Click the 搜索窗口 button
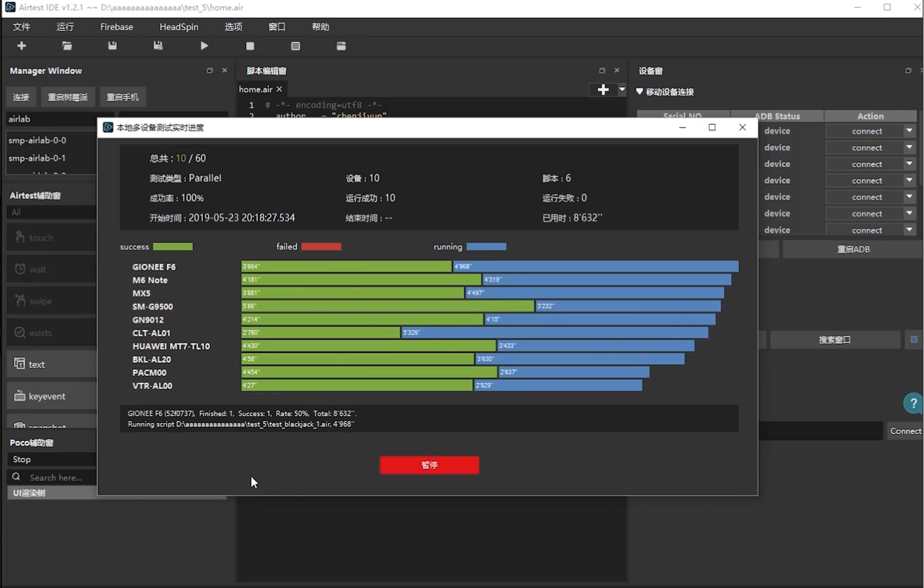This screenshot has width=924, height=588. 835,340
